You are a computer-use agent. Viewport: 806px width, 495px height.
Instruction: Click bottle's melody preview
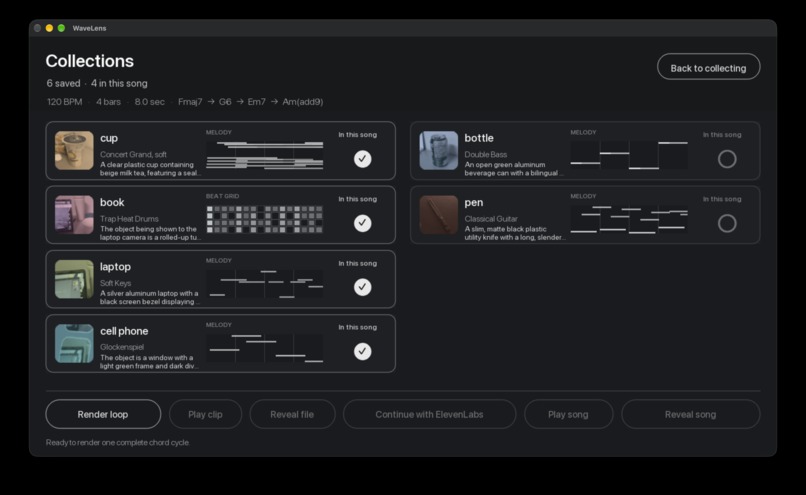[629, 155]
